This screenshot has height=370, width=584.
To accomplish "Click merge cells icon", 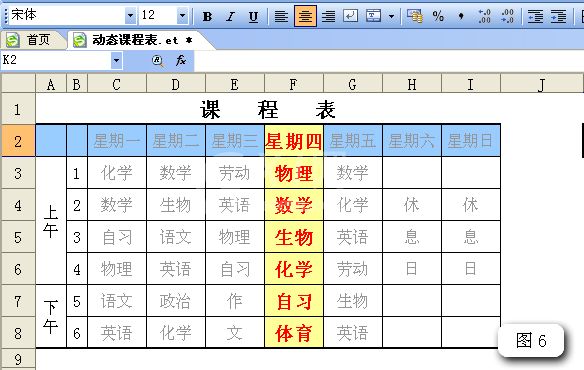I will coord(373,16).
